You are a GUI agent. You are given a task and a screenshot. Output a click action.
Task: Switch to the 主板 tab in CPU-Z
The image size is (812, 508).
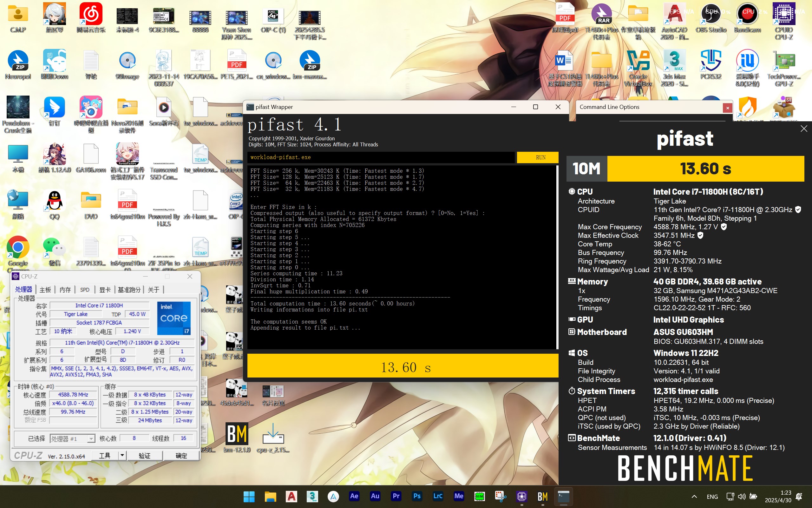click(45, 290)
